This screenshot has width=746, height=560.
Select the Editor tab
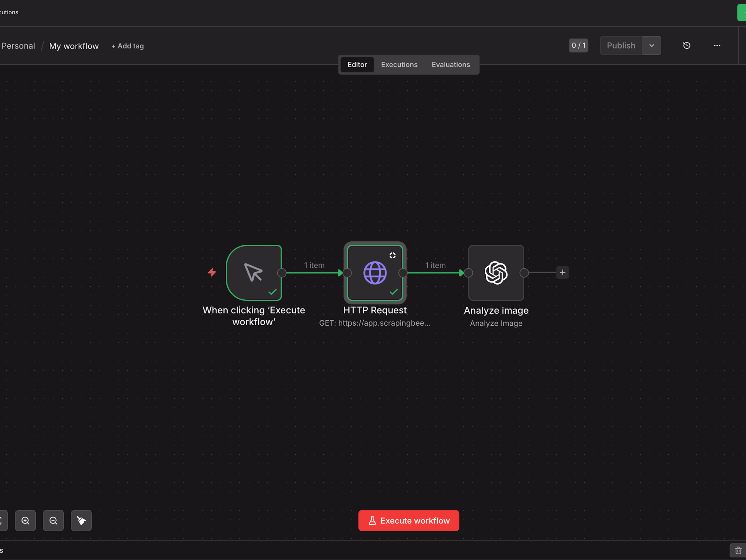357,64
